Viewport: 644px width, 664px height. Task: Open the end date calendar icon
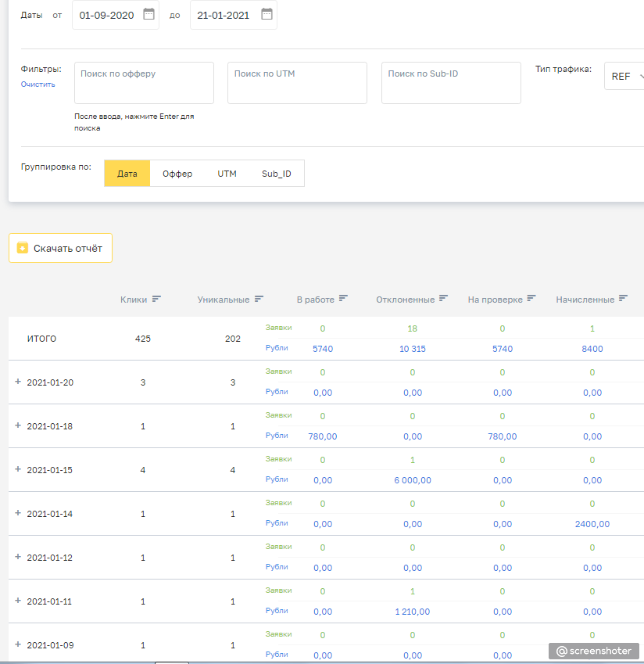(267, 15)
